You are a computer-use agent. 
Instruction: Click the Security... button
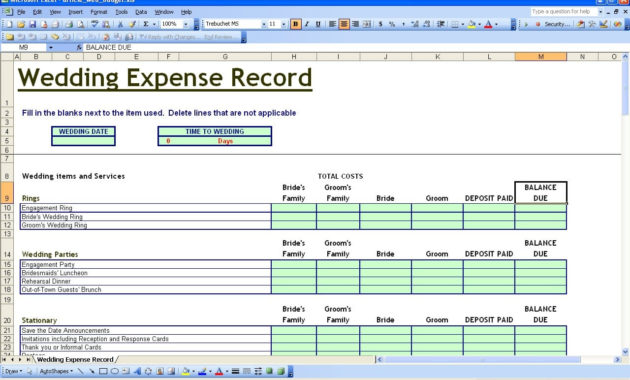(557, 25)
